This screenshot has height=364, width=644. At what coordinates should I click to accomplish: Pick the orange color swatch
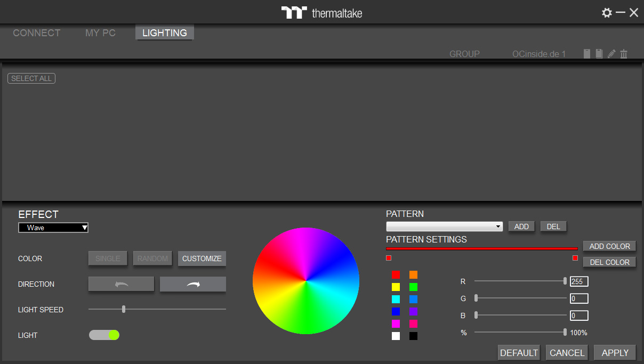413,275
